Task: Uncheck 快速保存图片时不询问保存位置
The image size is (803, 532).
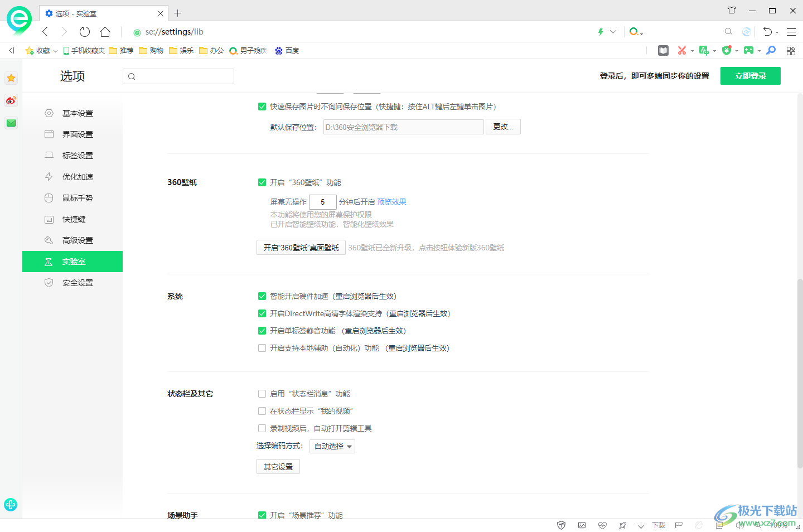Action: coord(262,107)
